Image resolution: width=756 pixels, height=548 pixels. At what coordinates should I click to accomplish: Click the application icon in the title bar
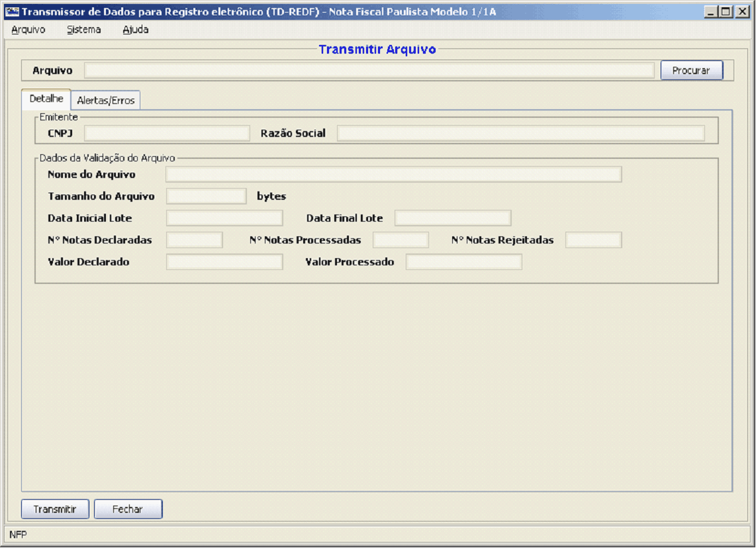(12, 11)
